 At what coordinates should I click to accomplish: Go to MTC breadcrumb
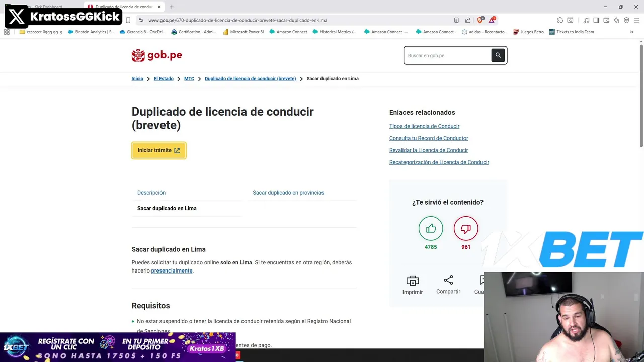coord(189,79)
